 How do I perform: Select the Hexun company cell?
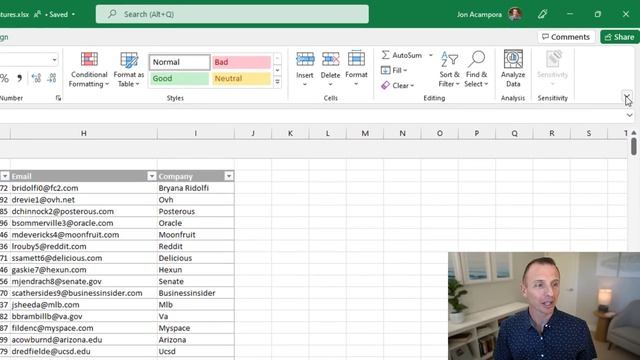click(196, 270)
